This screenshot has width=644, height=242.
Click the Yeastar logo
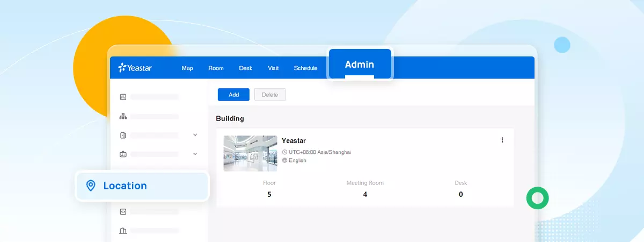(x=135, y=68)
